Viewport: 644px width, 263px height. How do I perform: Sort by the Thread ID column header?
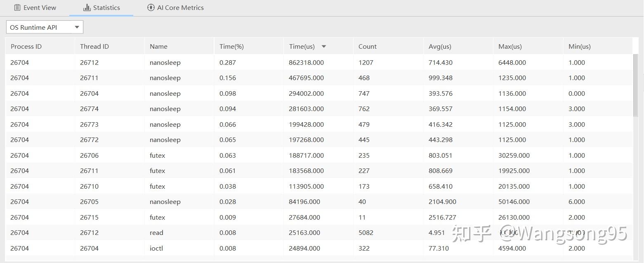click(94, 46)
